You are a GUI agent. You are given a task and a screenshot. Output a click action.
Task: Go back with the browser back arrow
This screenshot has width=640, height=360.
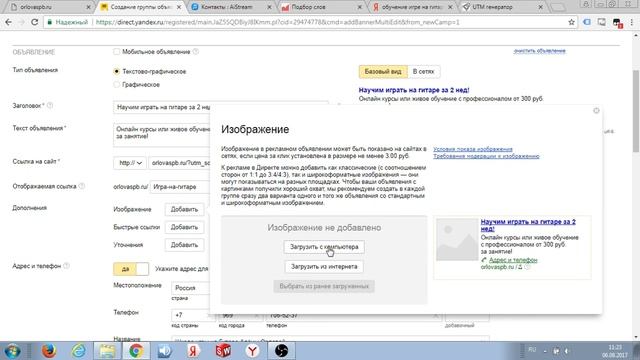click(x=9, y=22)
